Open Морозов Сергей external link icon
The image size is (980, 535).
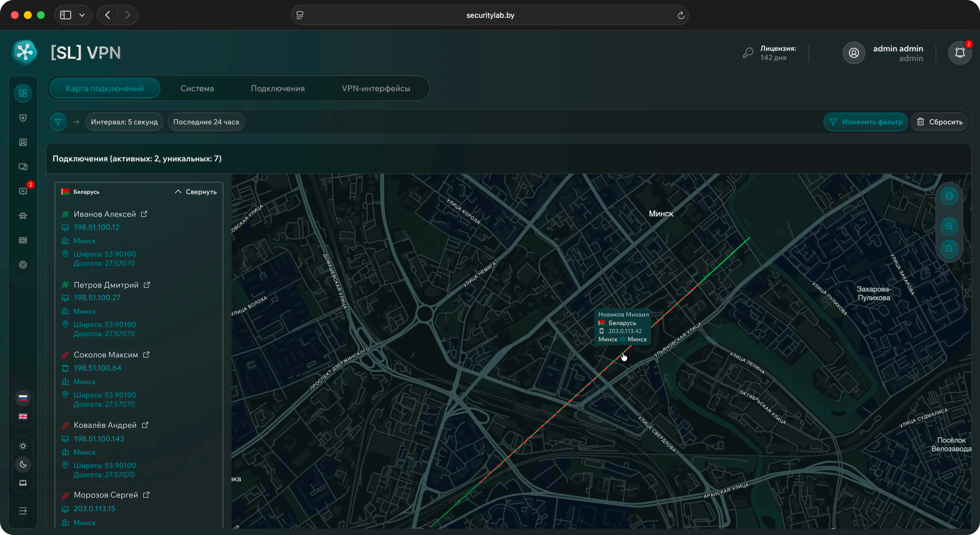(146, 495)
